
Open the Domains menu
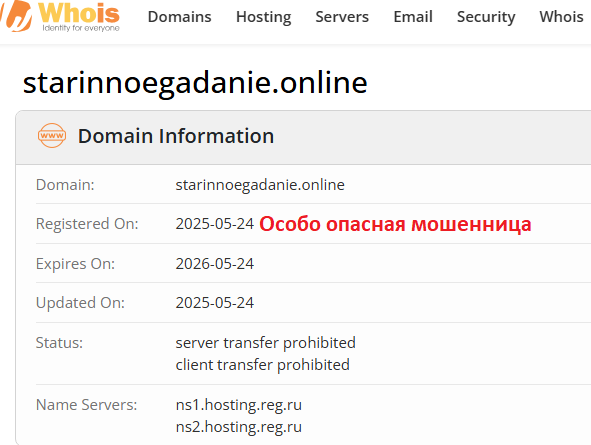179,17
